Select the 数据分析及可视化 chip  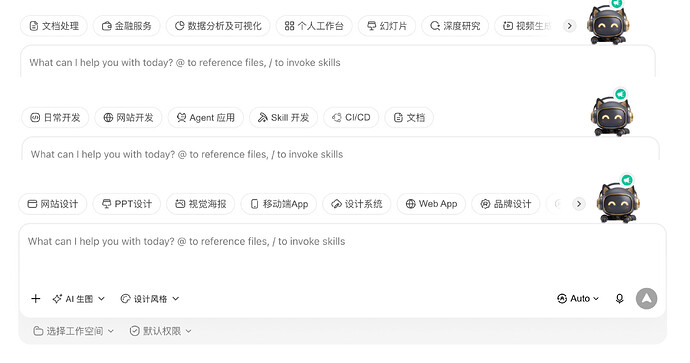pyautogui.click(x=218, y=26)
